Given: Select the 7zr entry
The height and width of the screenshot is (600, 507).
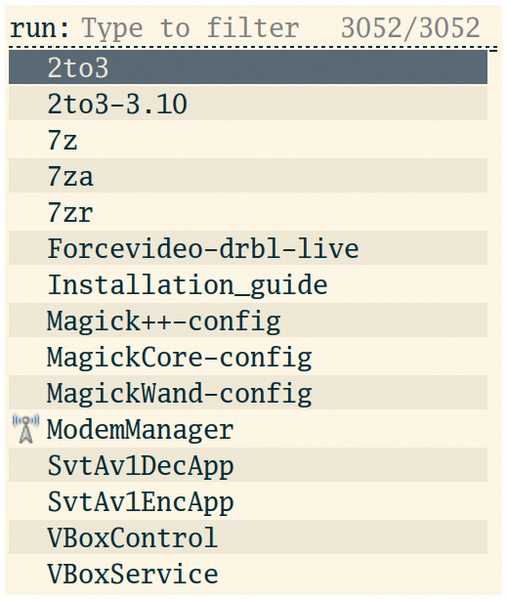Looking at the screenshot, I should pos(248,212).
